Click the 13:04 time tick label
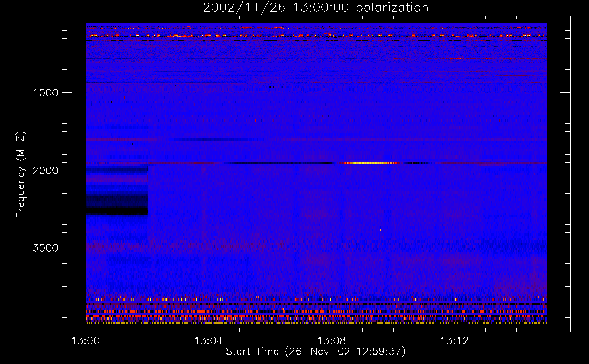The width and height of the screenshot is (589, 364). tap(209, 341)
